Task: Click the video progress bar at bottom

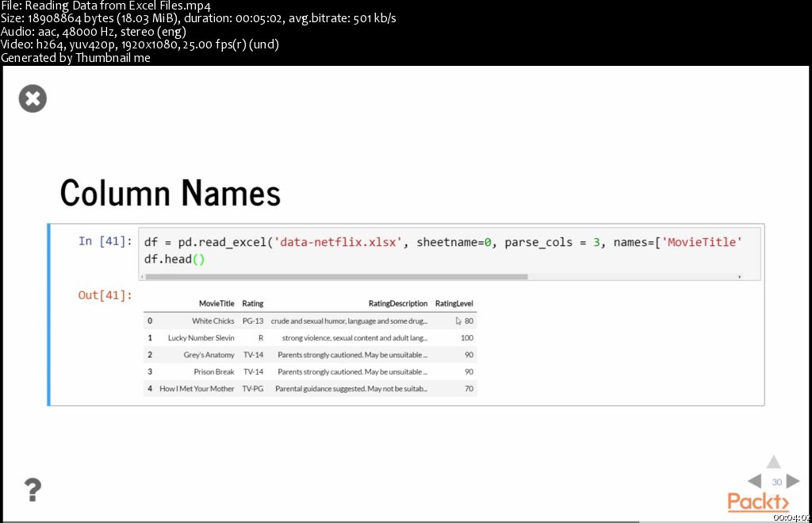Action: click(x=406, y=521)
